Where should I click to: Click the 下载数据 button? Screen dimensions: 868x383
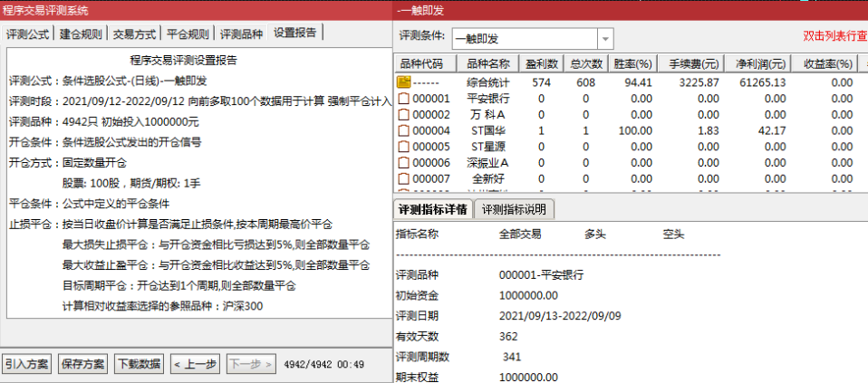click(x=140, y=364)
